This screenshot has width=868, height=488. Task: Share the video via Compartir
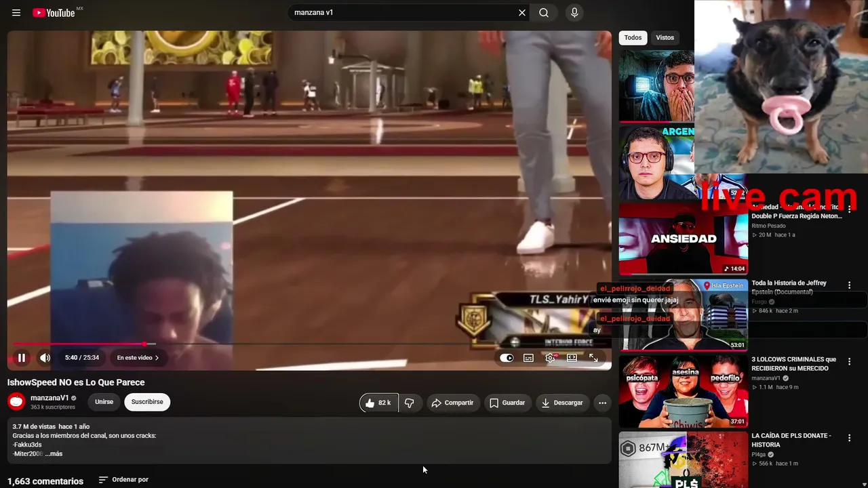[x=452, y=403]
